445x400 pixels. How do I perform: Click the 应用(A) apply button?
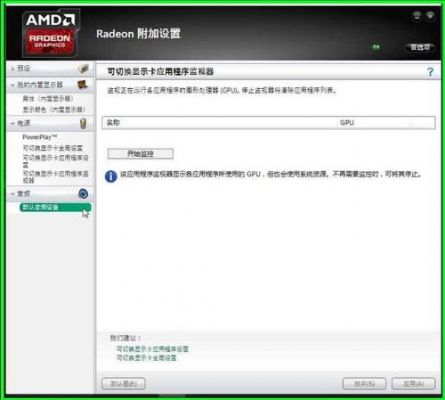413,384
